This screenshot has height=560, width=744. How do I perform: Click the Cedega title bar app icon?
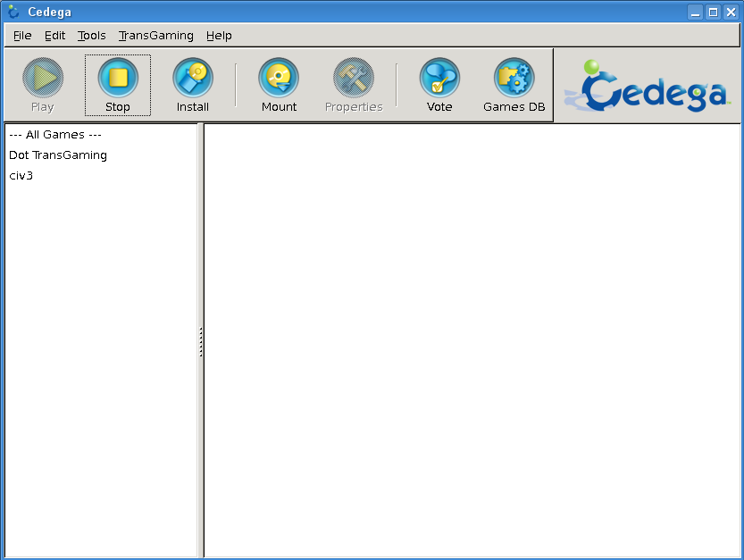tap(13, 12)
